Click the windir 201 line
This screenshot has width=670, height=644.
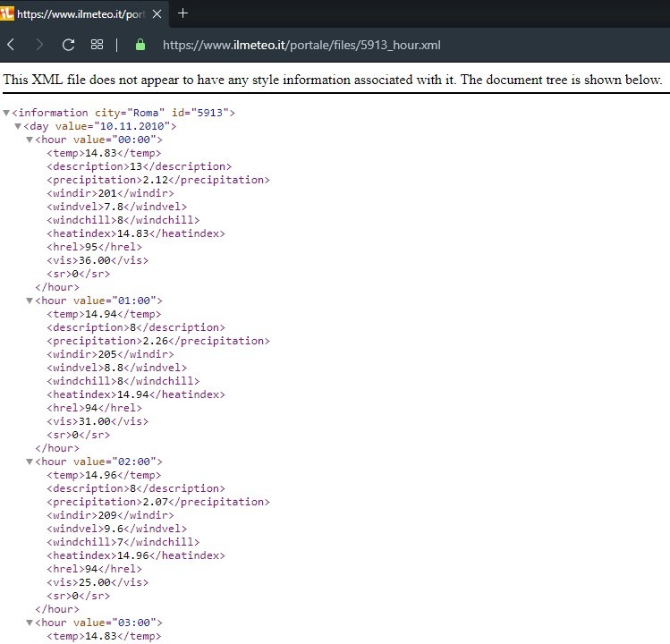tap(110, 193)
